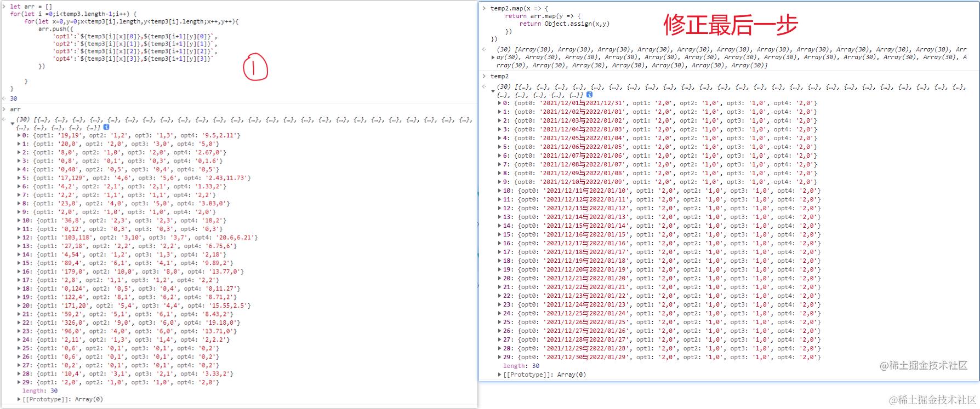
Task: Click the 'arr' console input in left panel
Action: (x=15, y=110)
